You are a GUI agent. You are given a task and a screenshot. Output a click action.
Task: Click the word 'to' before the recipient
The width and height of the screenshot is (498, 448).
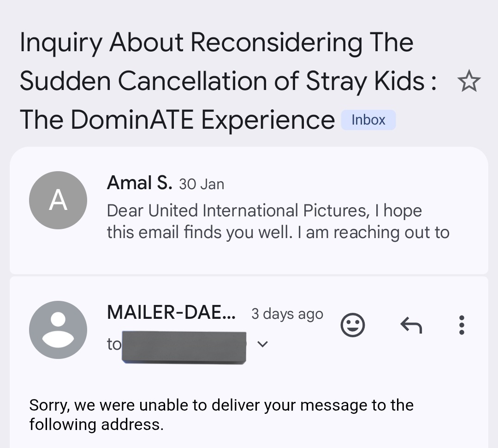[114, 344]
